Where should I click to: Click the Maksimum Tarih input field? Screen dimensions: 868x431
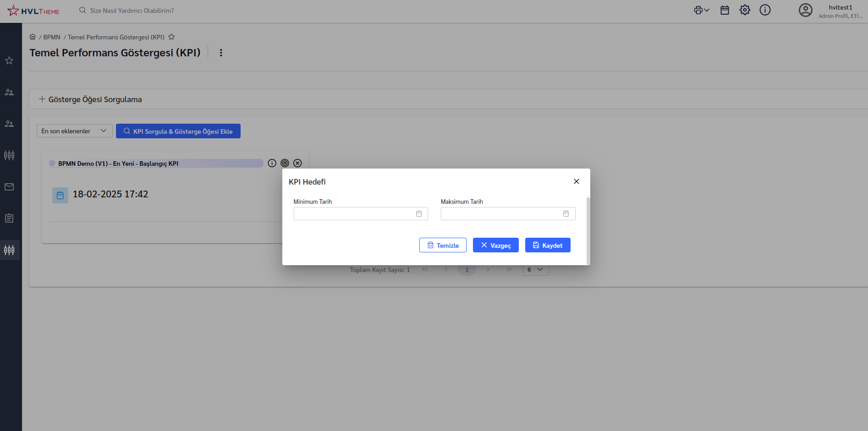pyautogui.click(x=500, y=213)
